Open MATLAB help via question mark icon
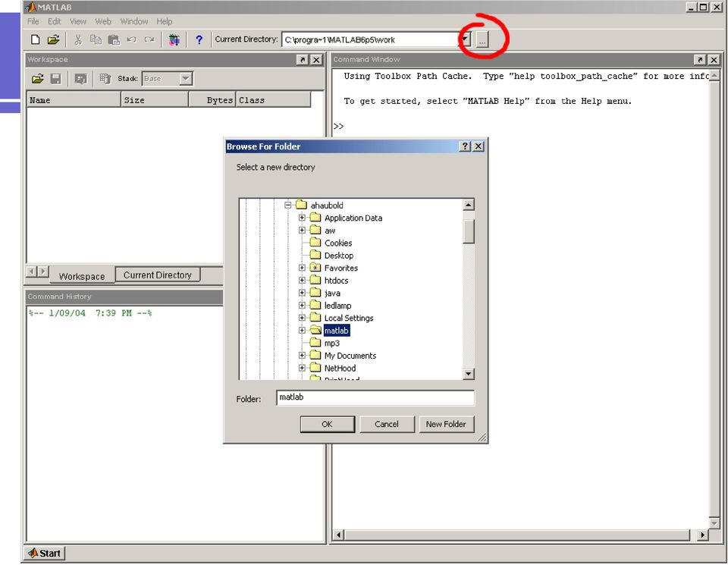The image size is (728, 565). [x=199, y=40]
